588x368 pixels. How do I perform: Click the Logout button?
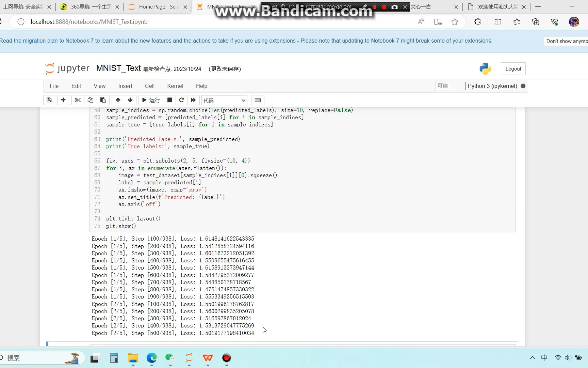(x=513, y=68)
